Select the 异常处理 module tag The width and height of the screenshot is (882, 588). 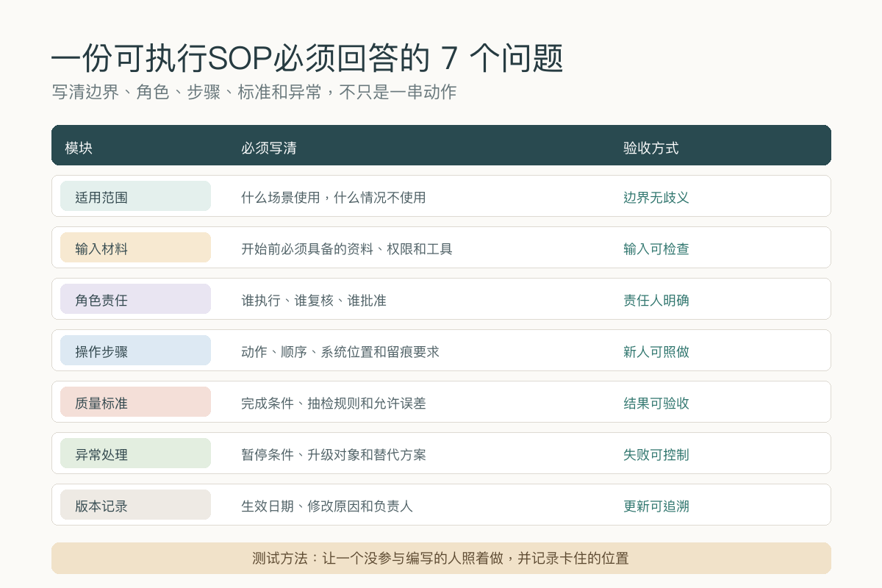tap(135, 453)
